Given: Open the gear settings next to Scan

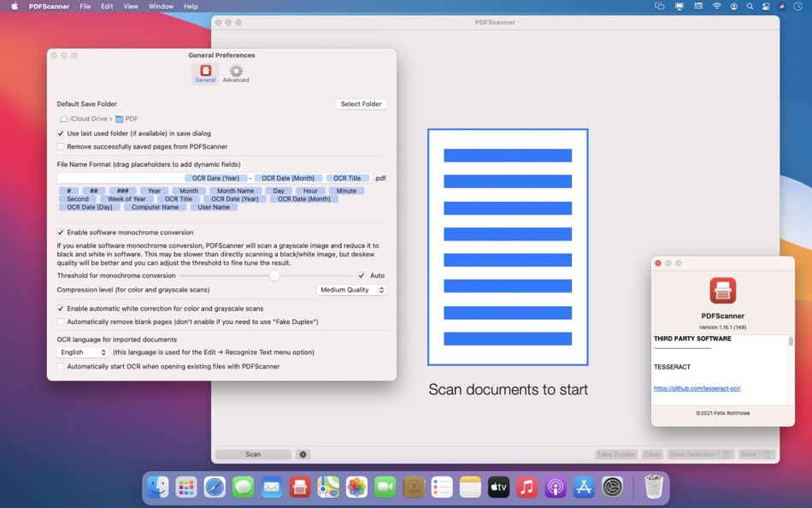Looking at the screenshot, I should (303, 455).
